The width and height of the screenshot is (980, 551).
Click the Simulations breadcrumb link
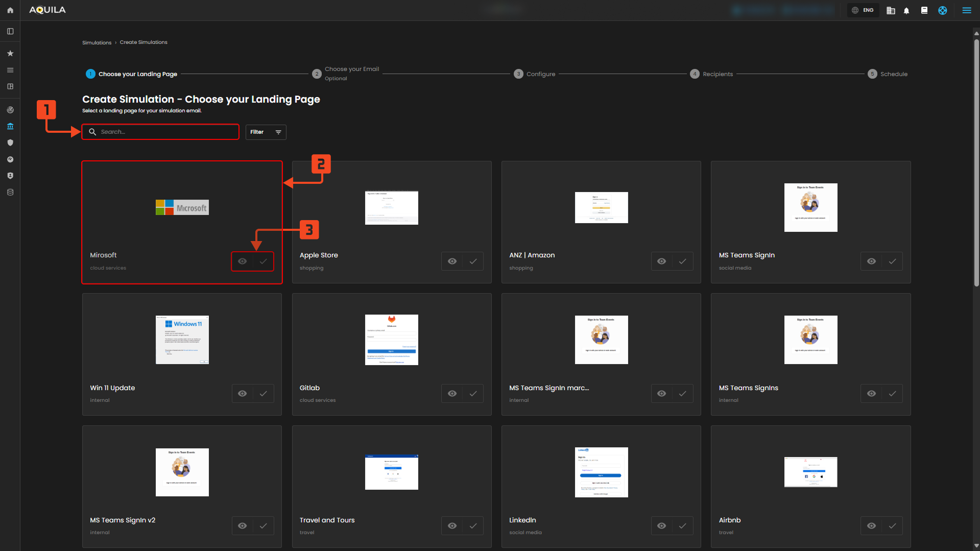pyautogui.click(x=97, y=43)
